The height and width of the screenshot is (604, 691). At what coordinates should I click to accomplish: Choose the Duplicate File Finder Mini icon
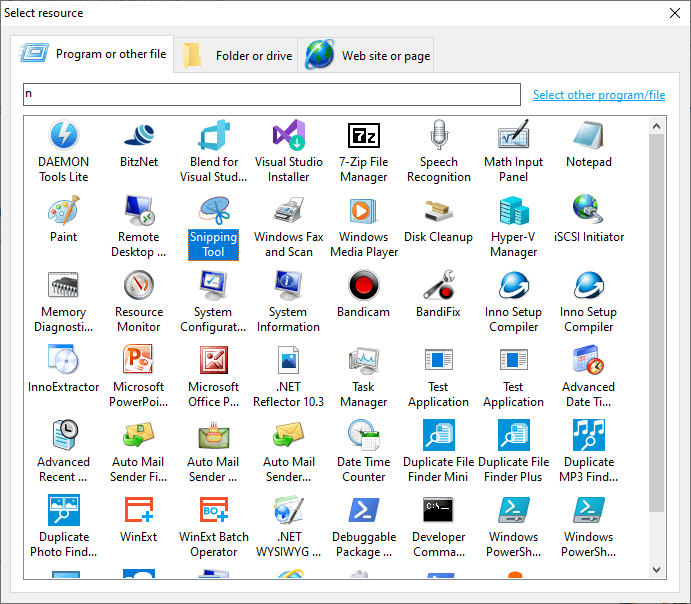coord(439,435)
